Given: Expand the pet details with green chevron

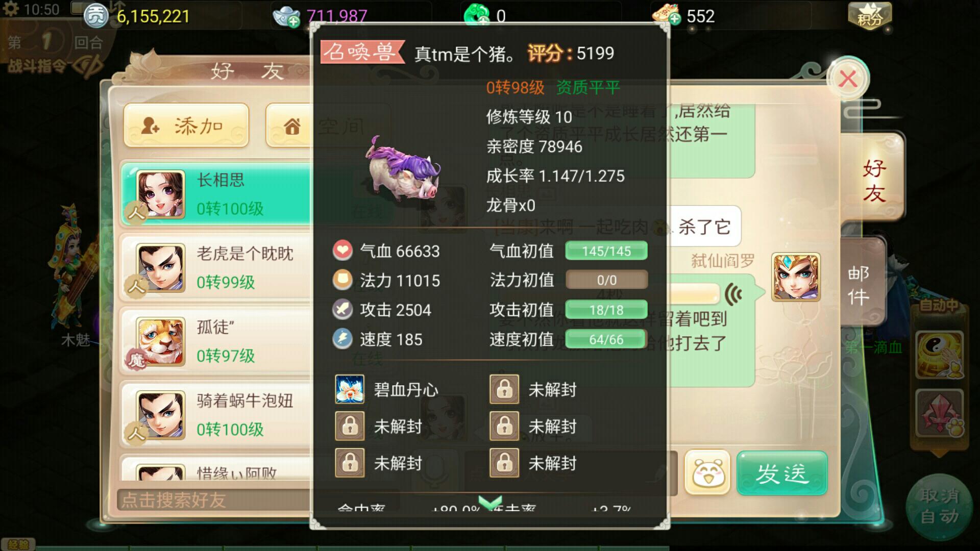Looking at the screenshot, I should coord(491,503).
